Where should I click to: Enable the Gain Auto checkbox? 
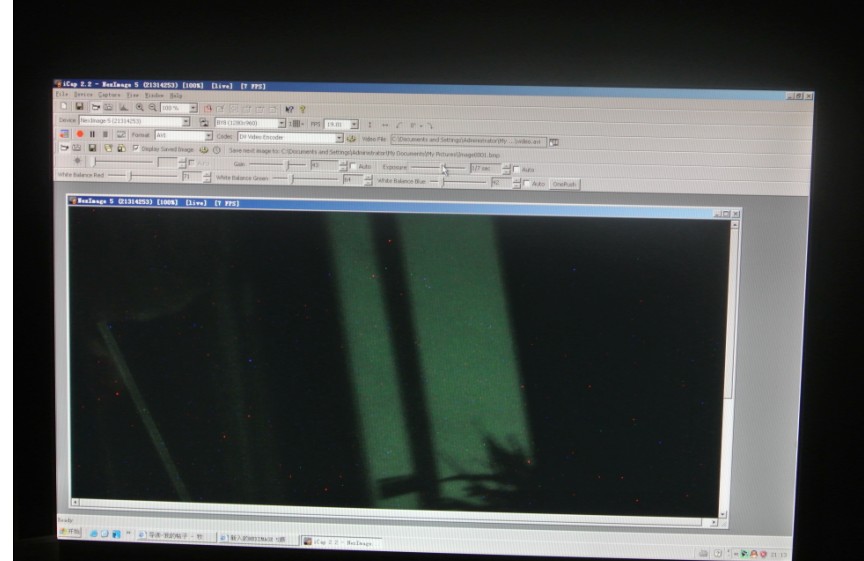click(x=352, y=165)
